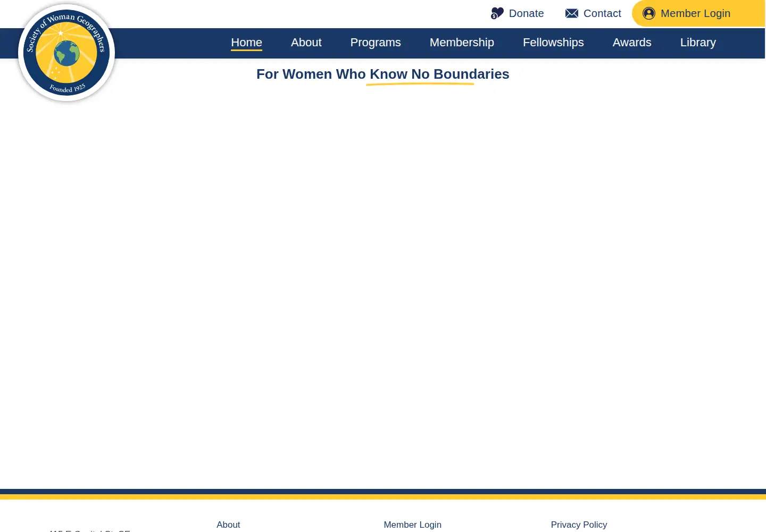The height and width of the screenshot is (532, 766).
Task: Click the Member Login button label
Action: [695, 13]
